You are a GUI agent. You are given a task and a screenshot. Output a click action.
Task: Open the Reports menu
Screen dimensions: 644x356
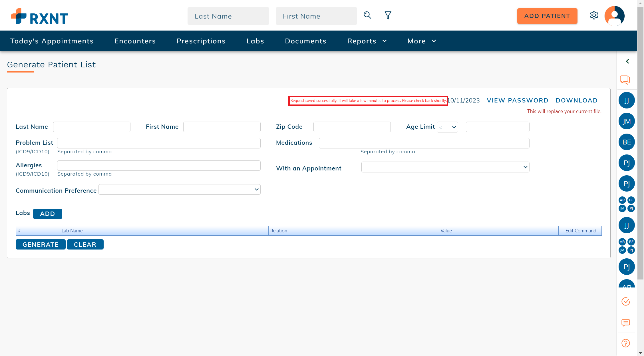point(367,41)
